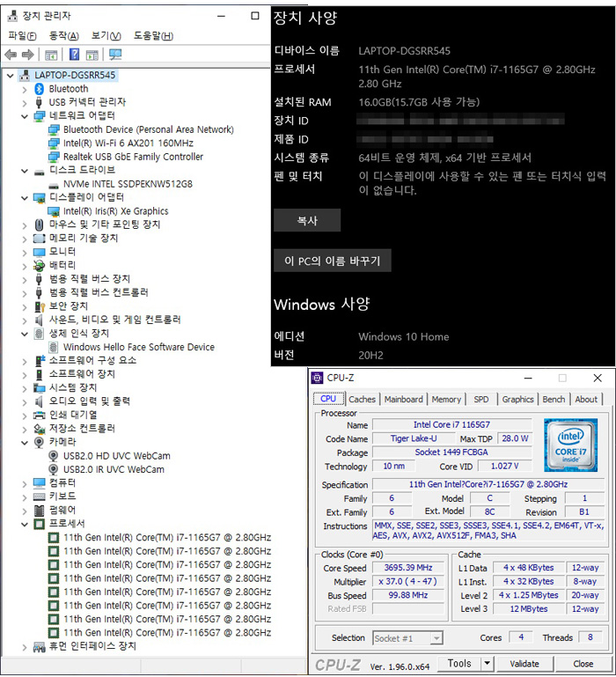This screenshot has height=677, width=616.
Task: Select USB2.0 HD UVC WebCam
Action: (116, 456)
